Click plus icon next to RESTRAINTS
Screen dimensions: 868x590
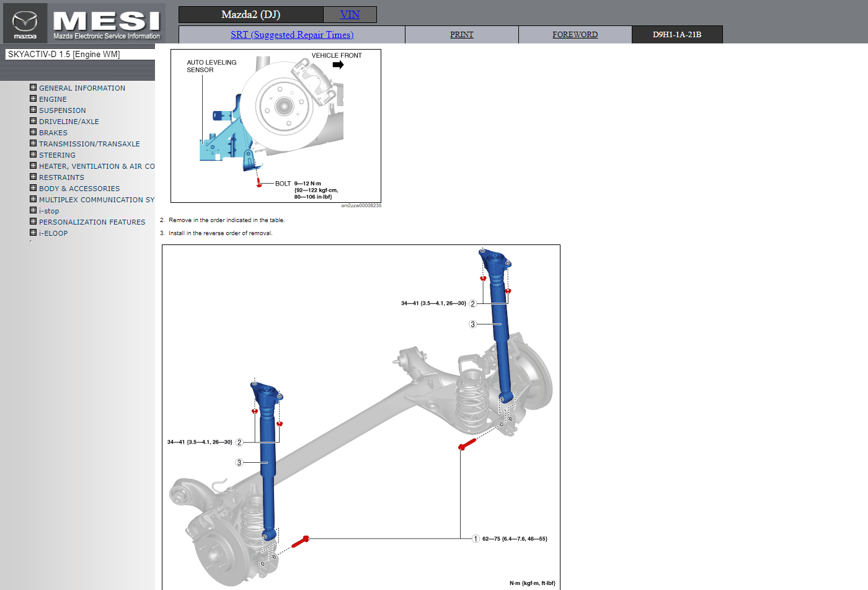pos(33,177)
